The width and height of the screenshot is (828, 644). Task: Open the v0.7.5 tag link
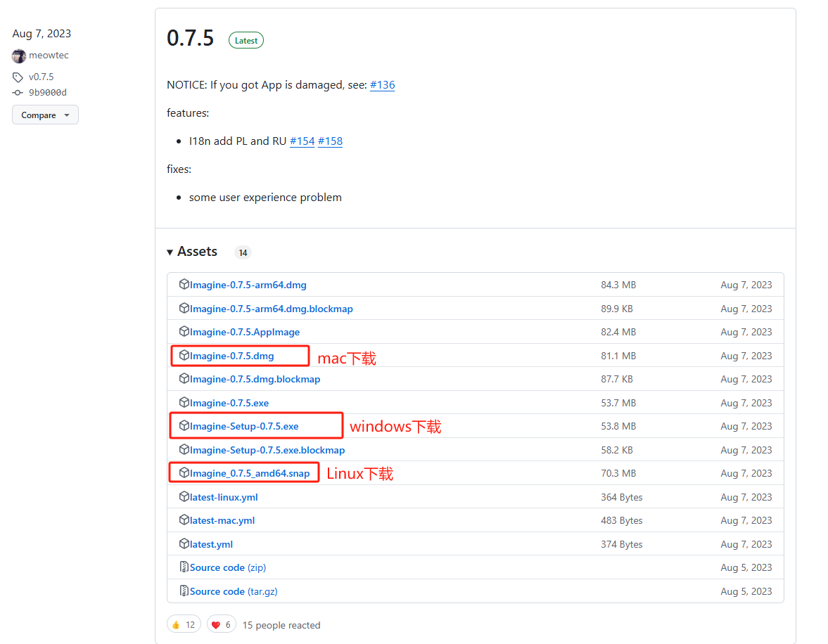coord(42,77)
